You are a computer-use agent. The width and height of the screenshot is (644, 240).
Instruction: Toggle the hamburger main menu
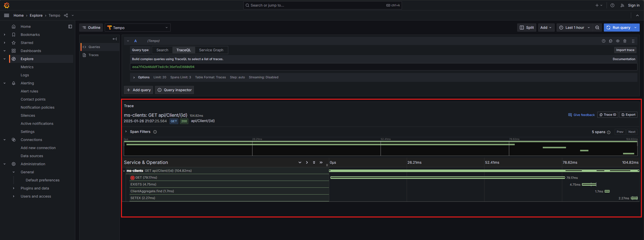tap(7, 15)
